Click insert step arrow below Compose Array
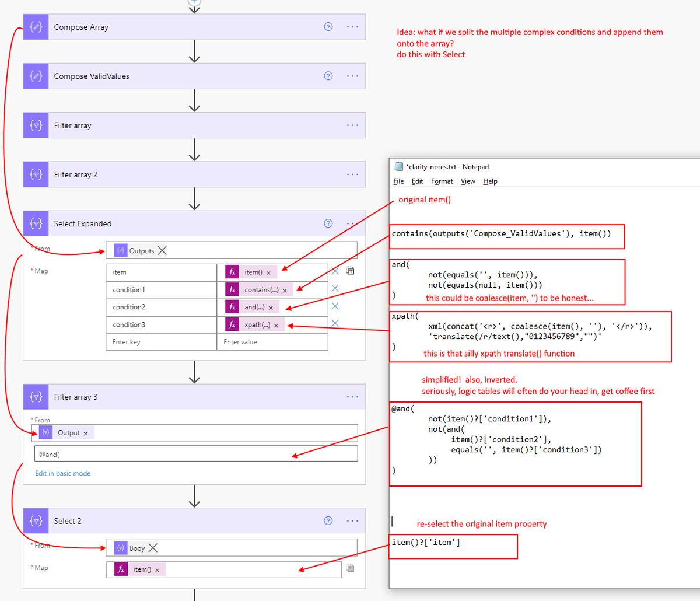 [195, 51]
